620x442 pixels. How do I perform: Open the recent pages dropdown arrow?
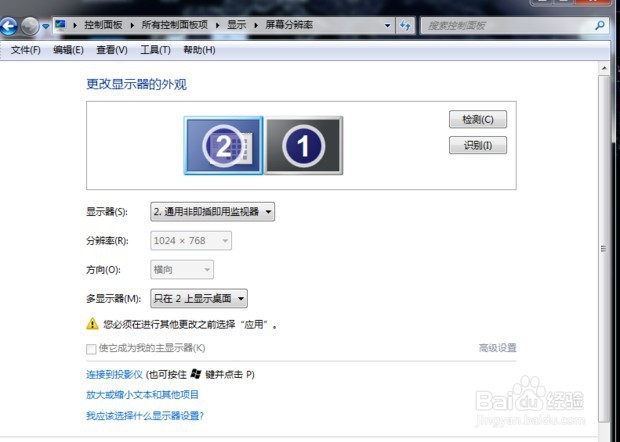pyautogui.click(x=46, y=26)
